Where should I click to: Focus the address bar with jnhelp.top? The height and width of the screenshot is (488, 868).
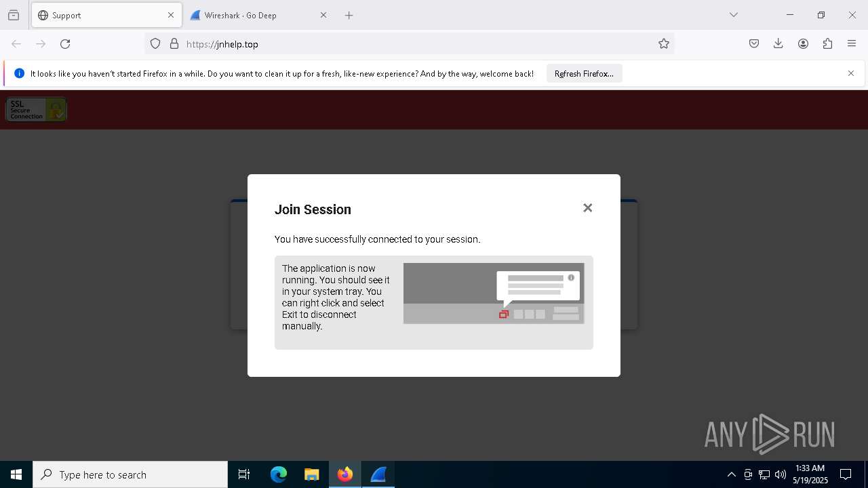coord(410,44)
